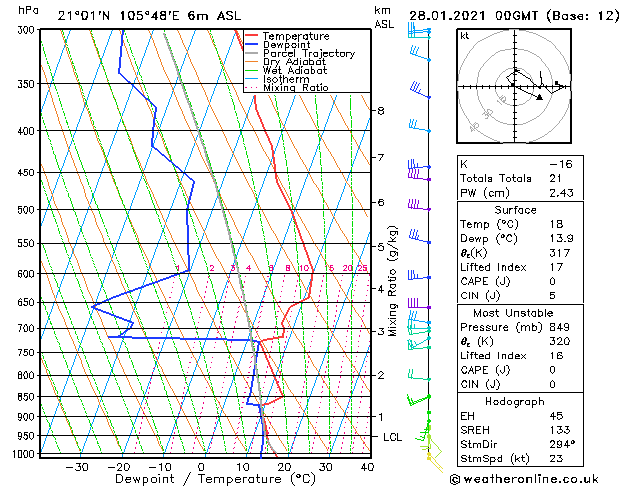Click the 700 pressure level label
The width and height of the screenshot is (629, 486).
click(x=28, y=328)
